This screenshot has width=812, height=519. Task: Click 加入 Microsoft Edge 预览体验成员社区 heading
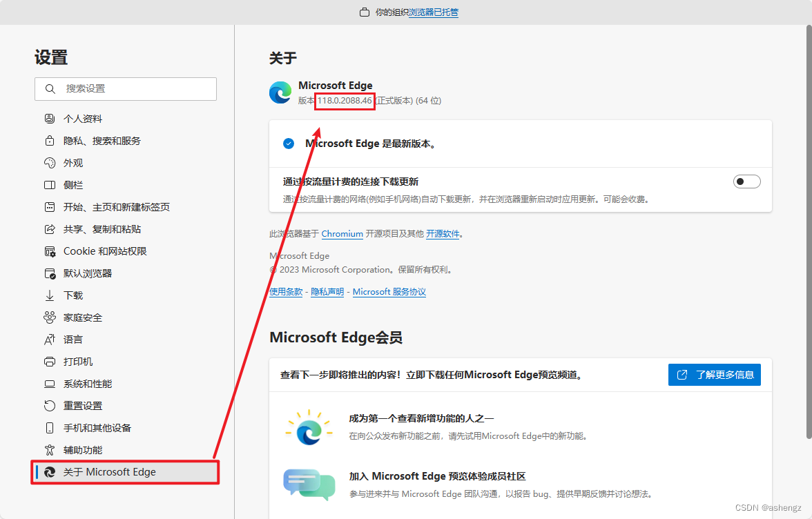click(438, 476)
